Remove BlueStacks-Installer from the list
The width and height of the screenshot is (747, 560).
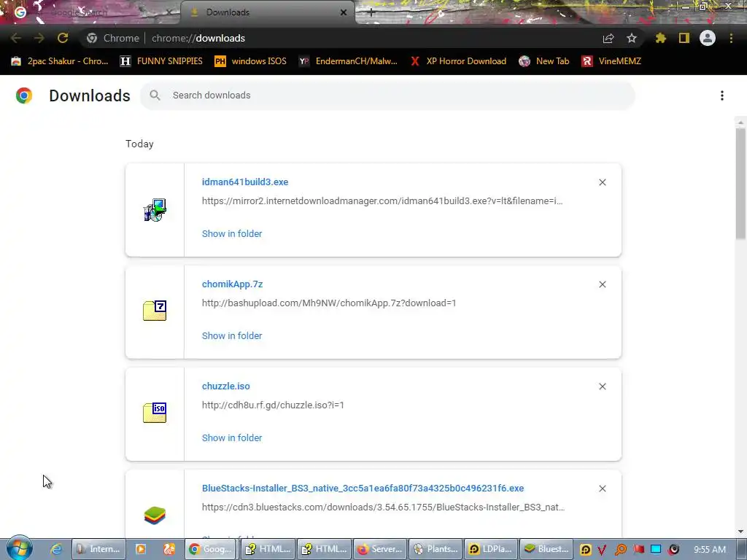(x=602, y=489)
